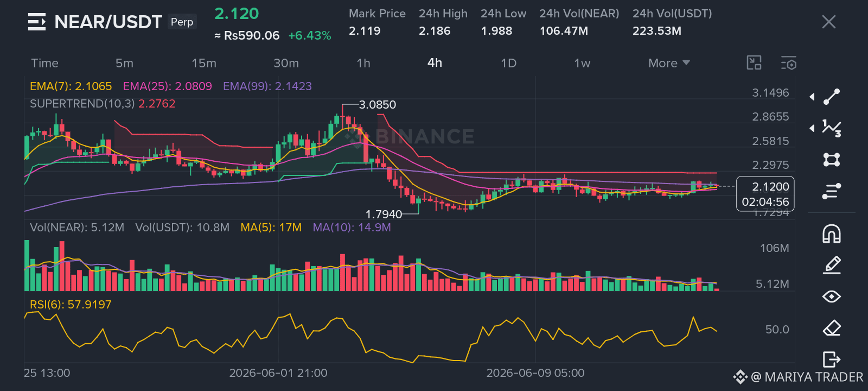Expand trend line tool options arrow

tap(812, 97)
